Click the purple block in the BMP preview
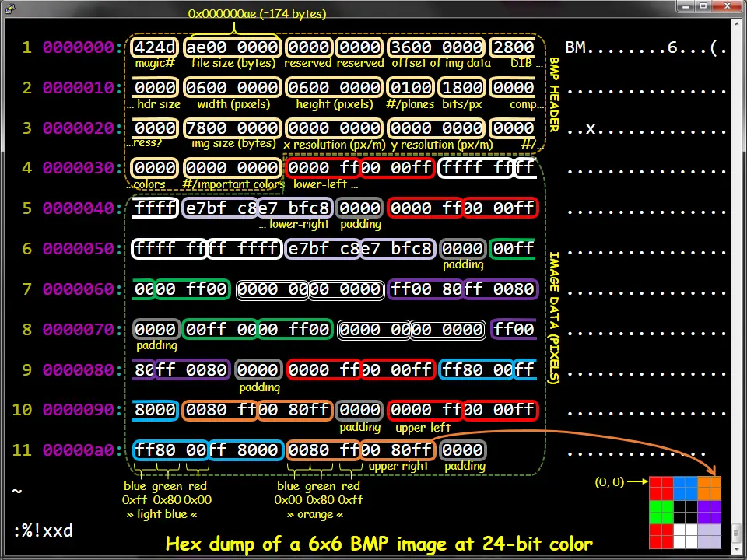This screenshot has height=560, width=747. click(710, 512)
